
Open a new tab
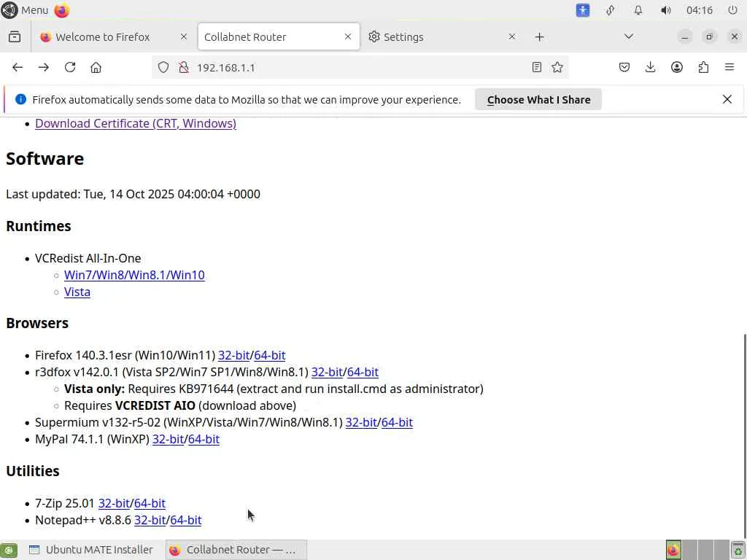point(539,36)
